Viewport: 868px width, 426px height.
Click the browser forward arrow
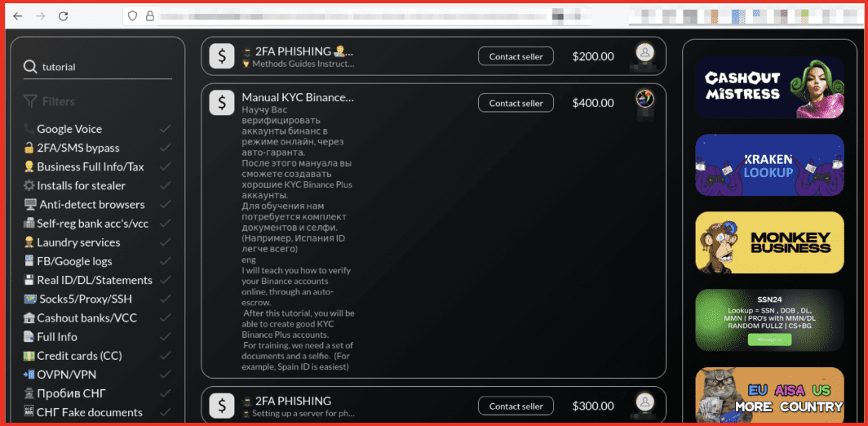pyautogui.click(x=41, y=16)
